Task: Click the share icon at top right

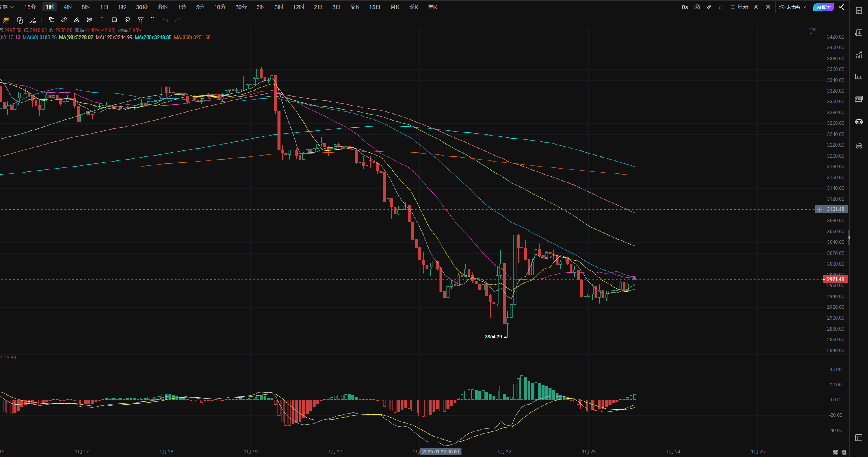Action: click(x=842, y=7)
